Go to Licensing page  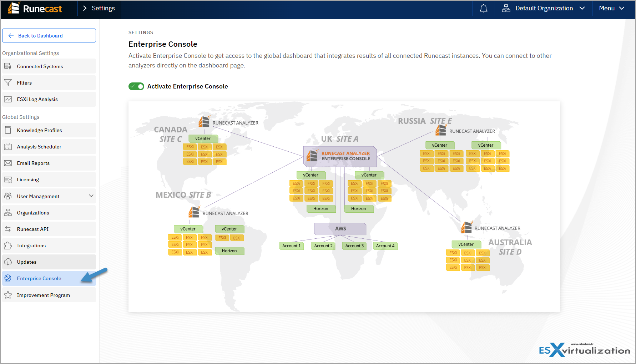click(49, 180)
